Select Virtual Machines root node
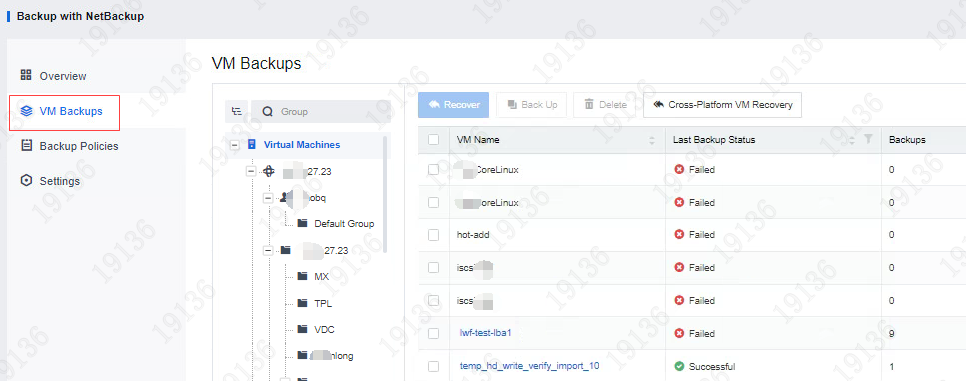966x381 pixels. pos(302,145)
